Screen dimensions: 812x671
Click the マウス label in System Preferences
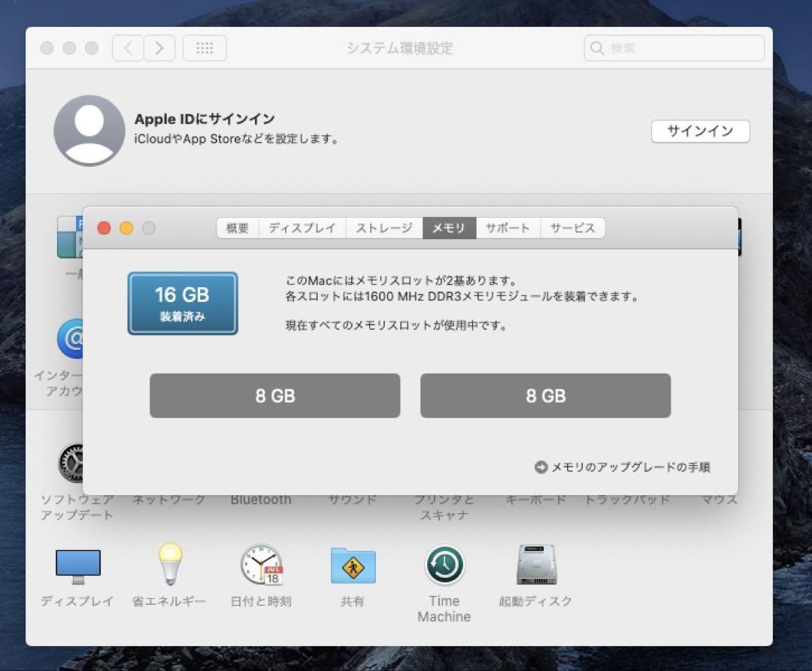719,500
